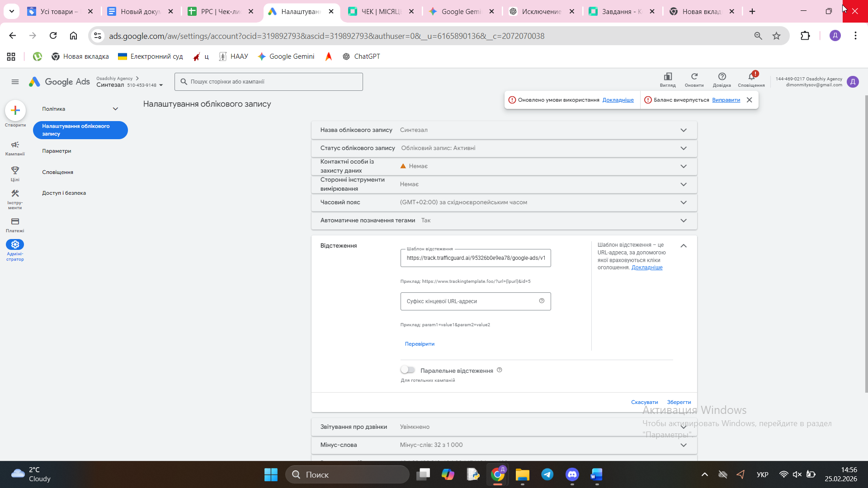Image resolution: width=868 pixels, height=488 pixels.
Task: Click the Final URL suffix field
Action: pyautogui.click(x=470, y=301)
